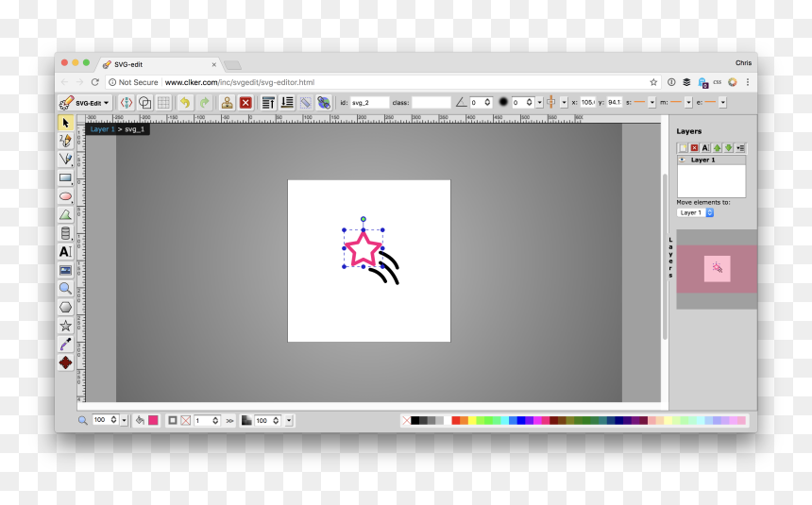Move selected element to bottom
This screenshot has height=505, width=812.
point(287,103)
